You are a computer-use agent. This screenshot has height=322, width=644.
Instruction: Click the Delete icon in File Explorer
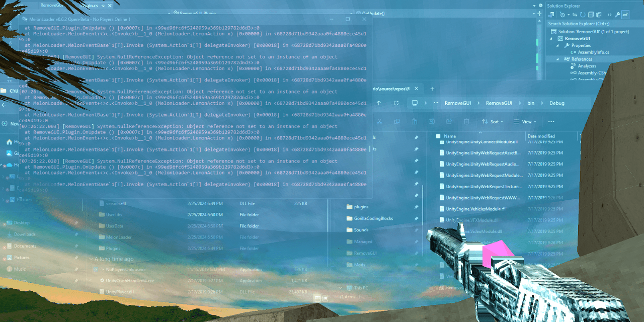click(466, 122)
